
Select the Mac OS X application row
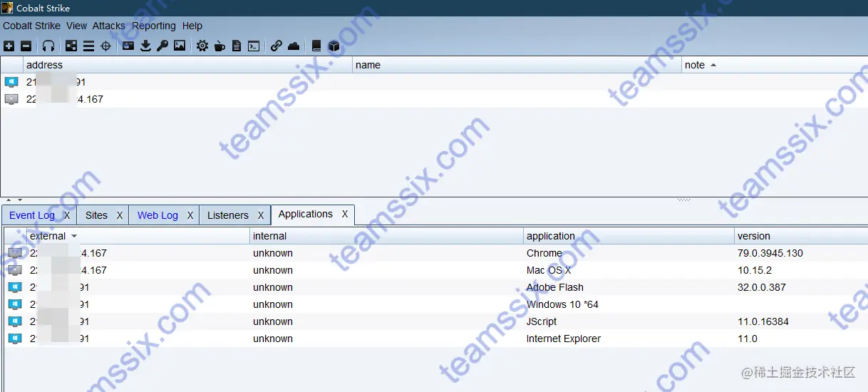point(436,270)
